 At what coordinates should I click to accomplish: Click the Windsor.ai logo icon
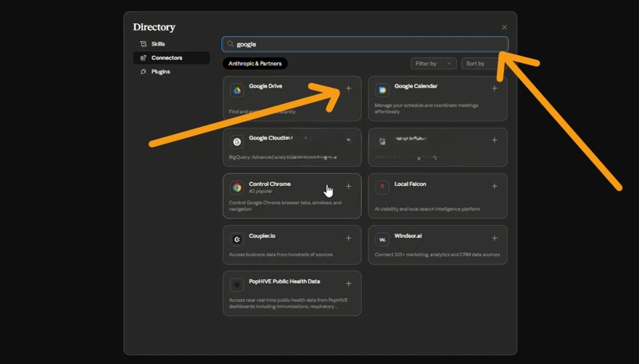(x=383, y=239)
